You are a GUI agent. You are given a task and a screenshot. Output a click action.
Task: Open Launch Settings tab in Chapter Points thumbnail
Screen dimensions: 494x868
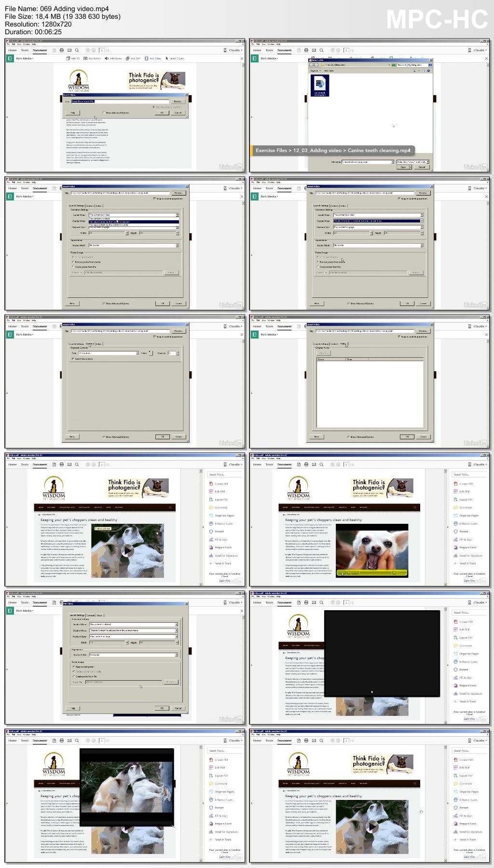tap(321, 344)
